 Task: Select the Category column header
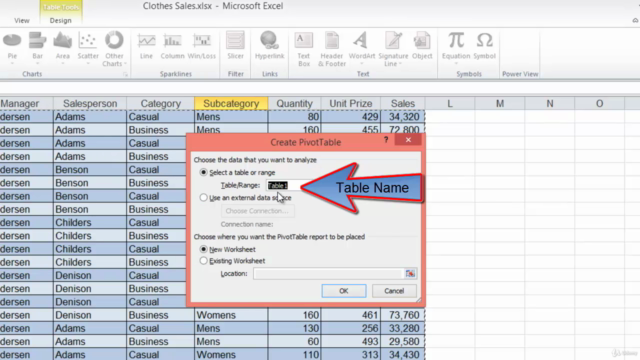click(x=160, y=103)
